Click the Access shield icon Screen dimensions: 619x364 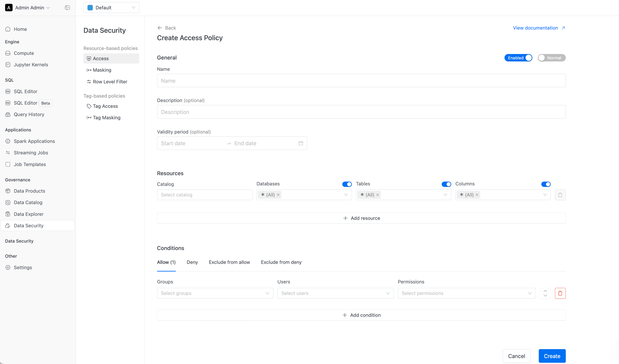[89, 59]
